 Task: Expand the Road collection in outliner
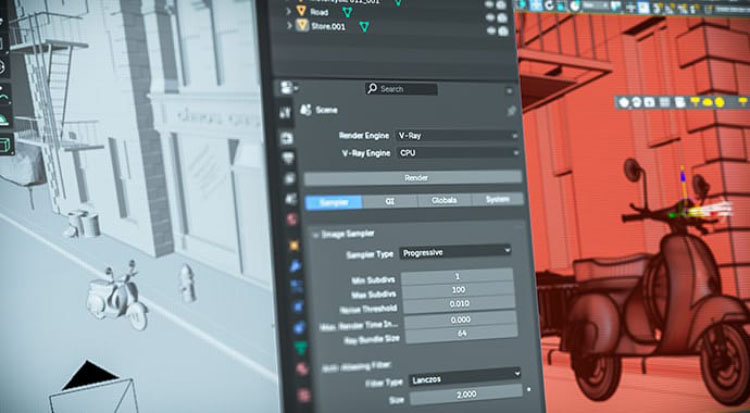289,10
